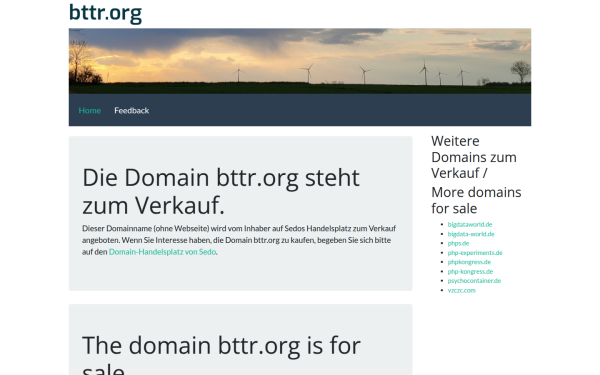Visit the php-experiments.de domain link
600x375 pixels.
point(475,253)
